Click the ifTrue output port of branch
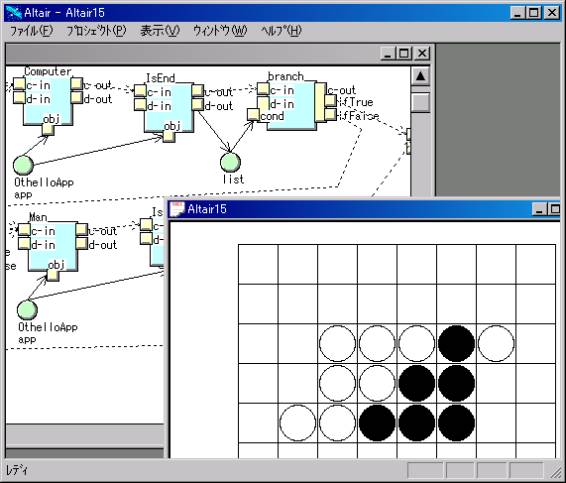This screenshot has width=566, height=483. [330, 101]
